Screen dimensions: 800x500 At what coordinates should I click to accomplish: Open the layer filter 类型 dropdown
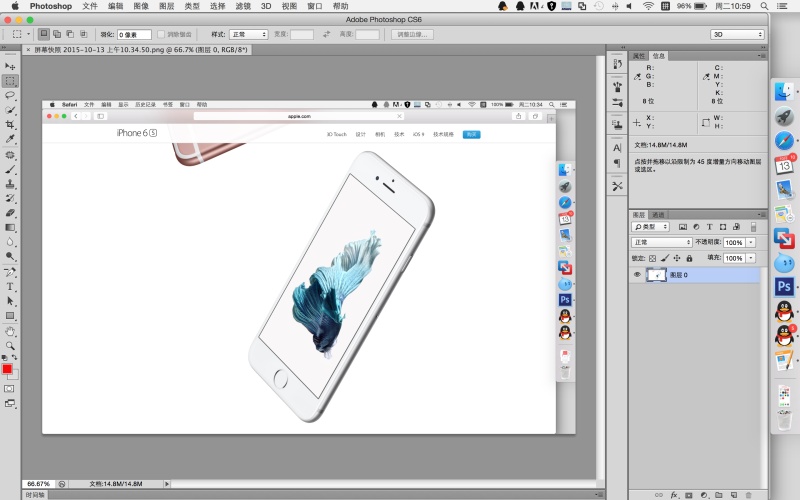tap(650, 227)
